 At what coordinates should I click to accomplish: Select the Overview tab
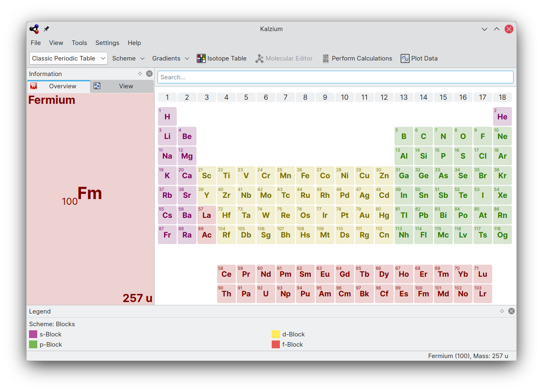coord(59,86)
